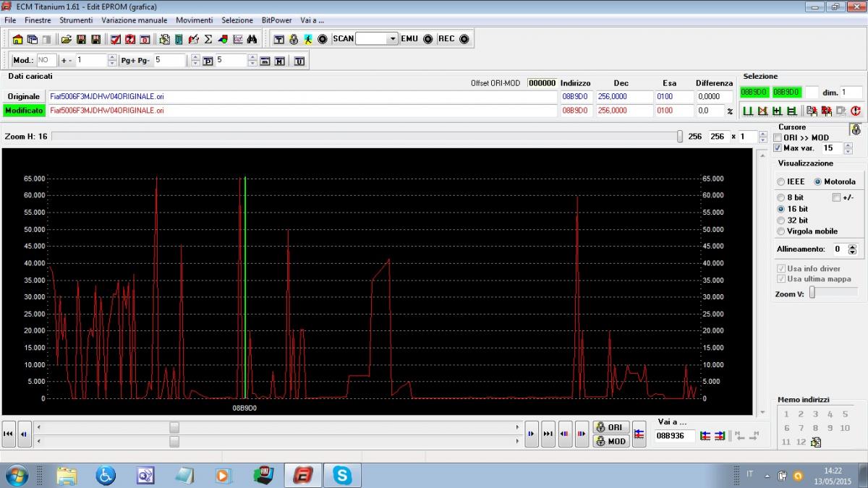The height and width of the screenshot is (488, 868).
Task: Toggle the +/- signed checkbox
Action: (837, 197)
